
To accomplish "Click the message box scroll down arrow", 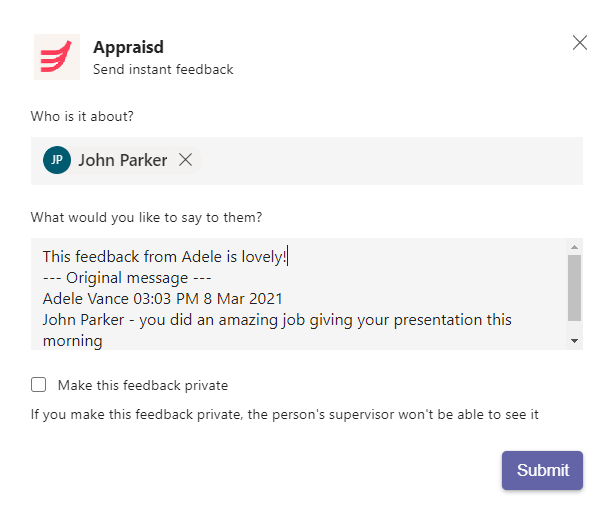I will coord(574,341).
